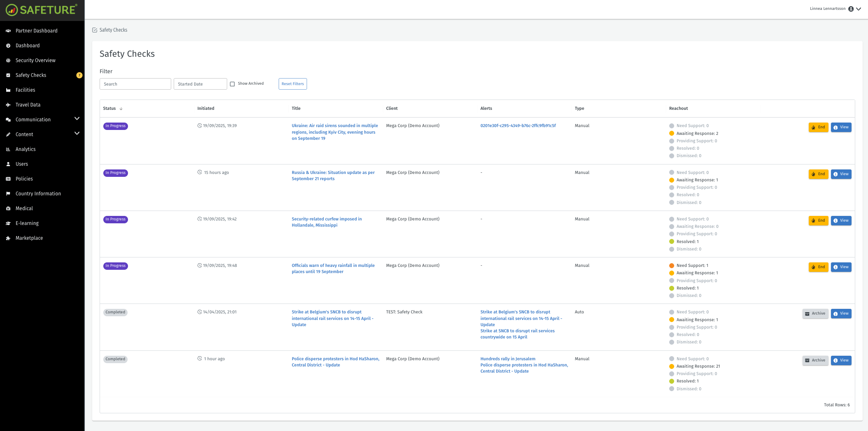Click the Partner Dashboard handshake icon

(8, 31)
